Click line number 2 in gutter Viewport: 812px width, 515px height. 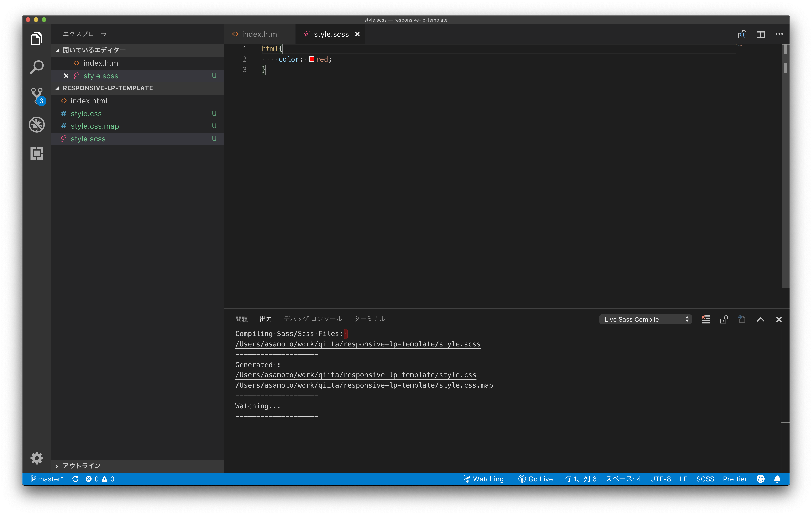[245, 59]
